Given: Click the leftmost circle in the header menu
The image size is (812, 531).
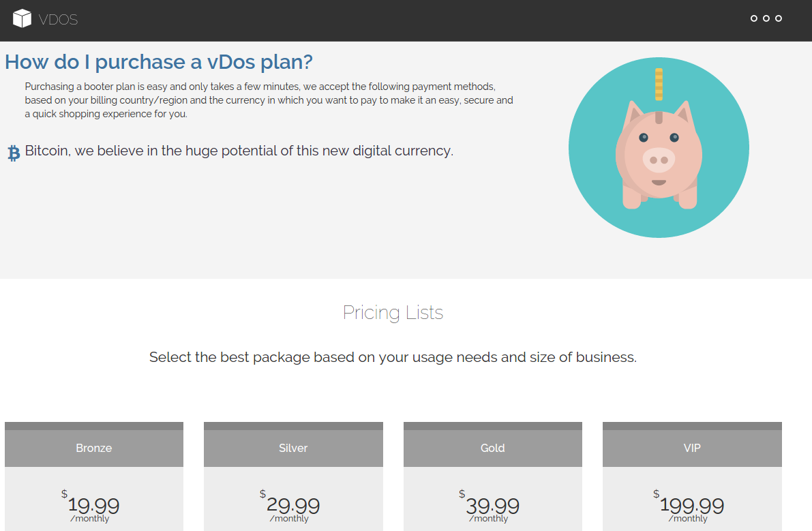Looking at the screenshot, I should click(754, 18).
